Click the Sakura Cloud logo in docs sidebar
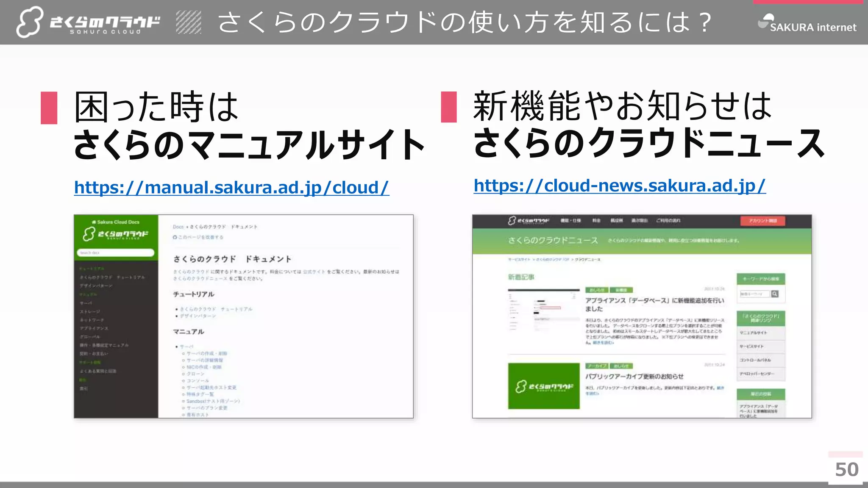Screen dimensions: 868x488 115,234
